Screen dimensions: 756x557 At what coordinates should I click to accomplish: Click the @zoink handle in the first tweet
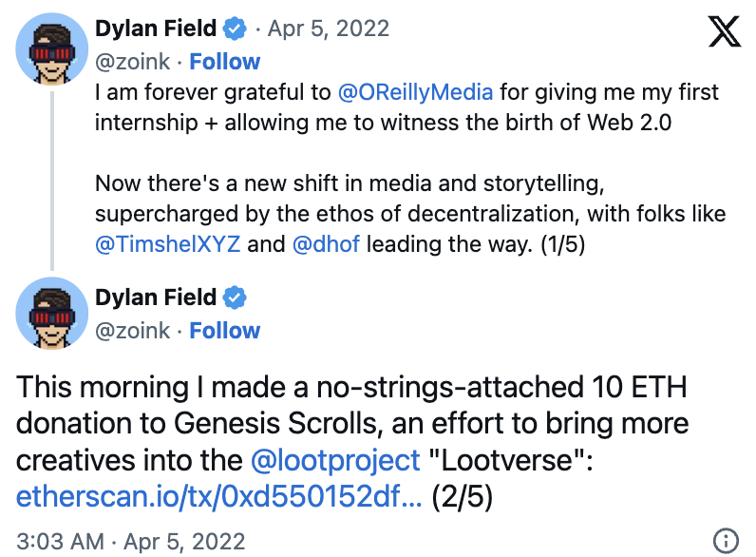[x=132, y=62]
